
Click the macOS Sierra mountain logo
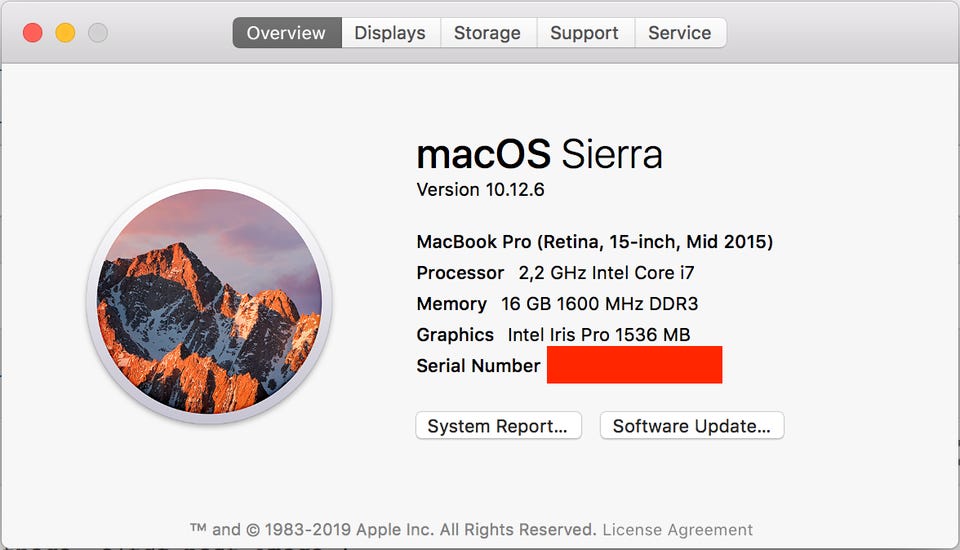point(209,301)
